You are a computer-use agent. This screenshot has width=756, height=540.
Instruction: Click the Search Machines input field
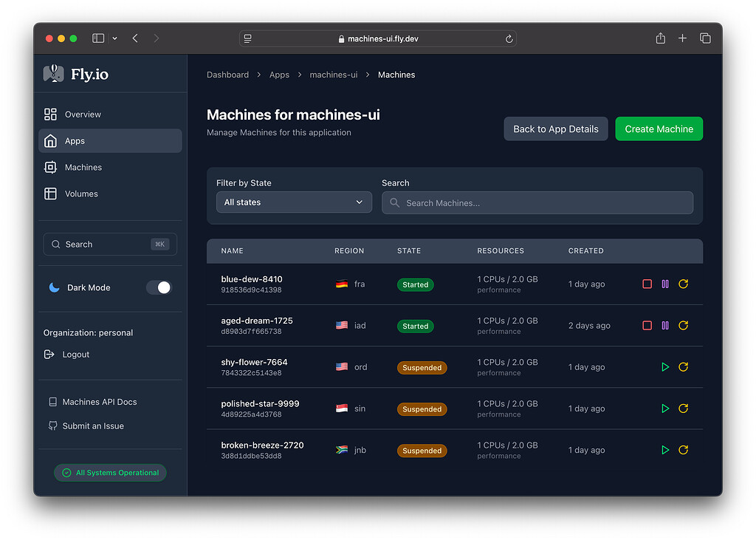tap(537, 202)
